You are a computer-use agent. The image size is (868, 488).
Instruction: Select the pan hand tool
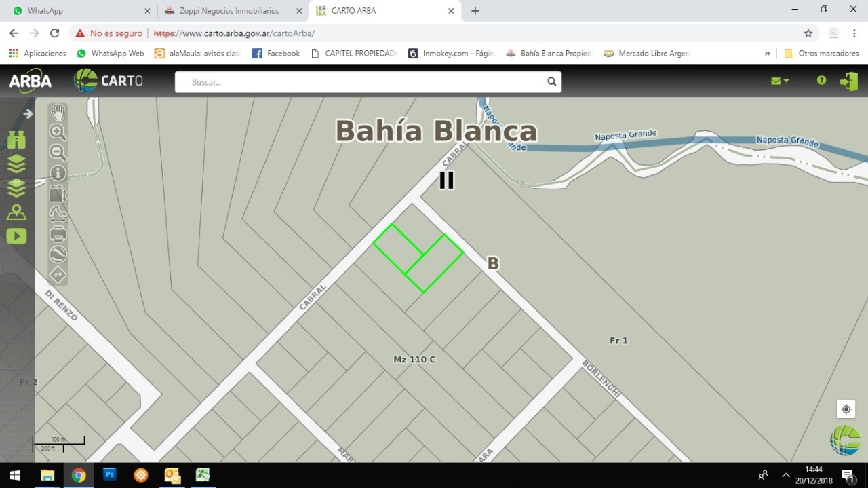coord(58,113)
